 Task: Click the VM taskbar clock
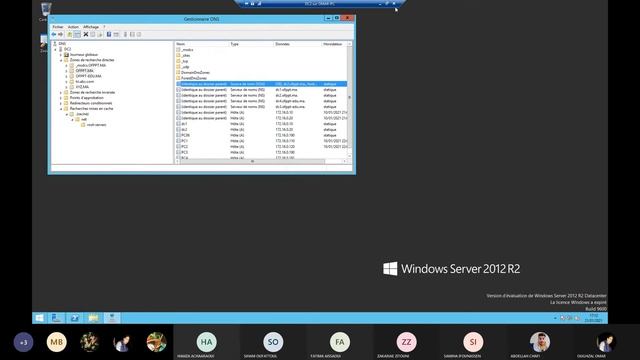[x=593, y=318]
